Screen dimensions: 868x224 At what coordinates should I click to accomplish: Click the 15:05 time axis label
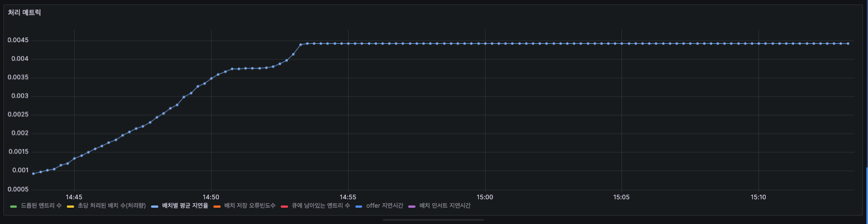(622, 197)
